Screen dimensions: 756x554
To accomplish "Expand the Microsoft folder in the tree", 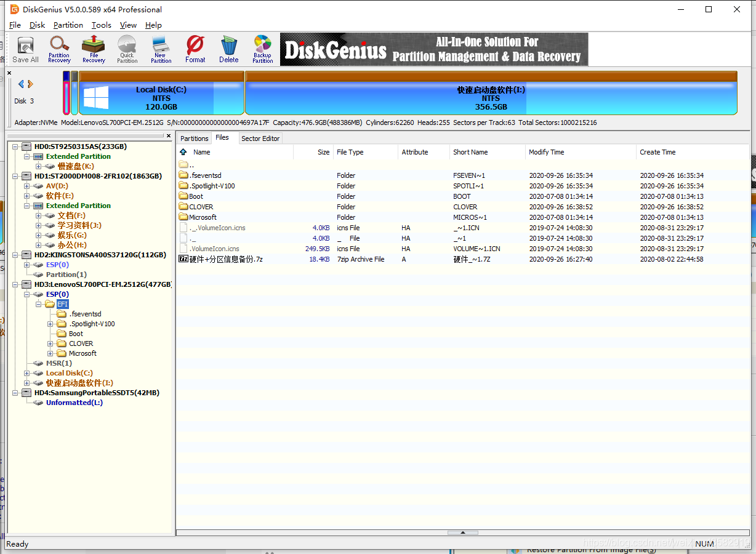I will tap(50, 353).
